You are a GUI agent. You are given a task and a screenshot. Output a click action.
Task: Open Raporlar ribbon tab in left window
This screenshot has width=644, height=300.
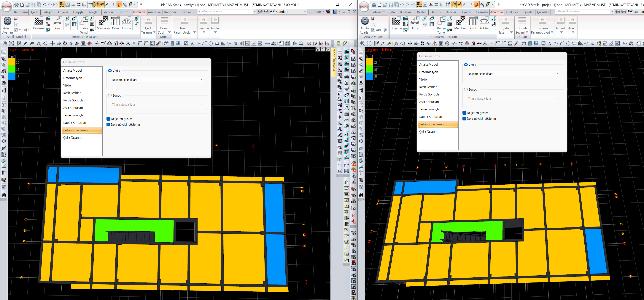[170, 12]
